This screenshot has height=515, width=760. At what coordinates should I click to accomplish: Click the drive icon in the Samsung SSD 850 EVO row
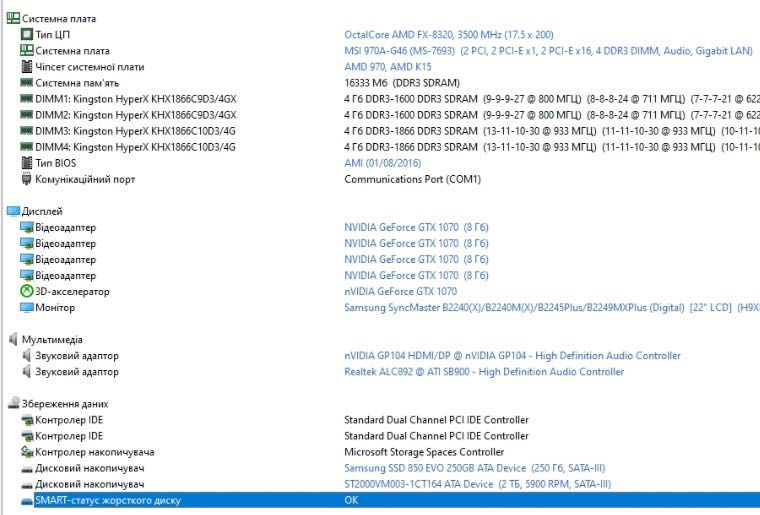click(27, 468)
